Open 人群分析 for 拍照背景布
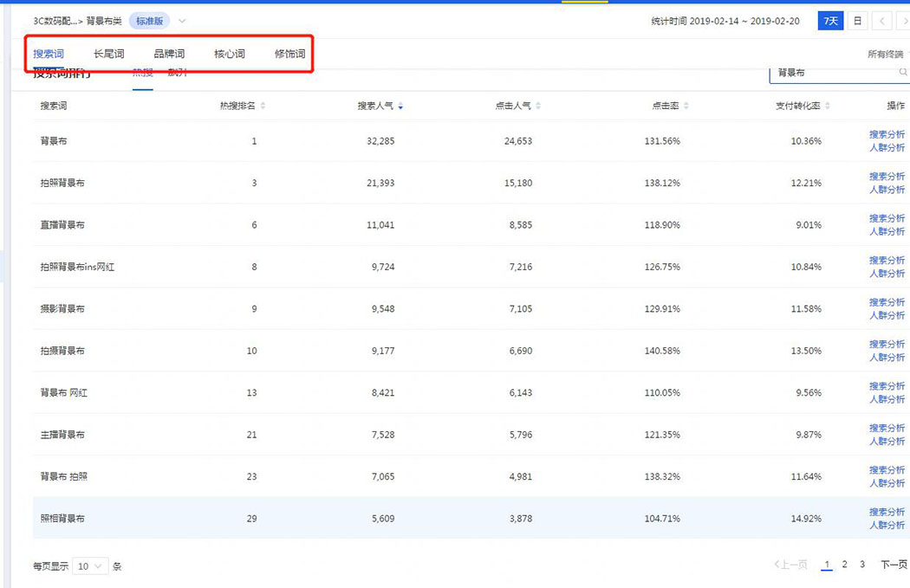Image resolution: width=910 pixels, height=588 pixels. pyautogui.click(x=886, y=190)
